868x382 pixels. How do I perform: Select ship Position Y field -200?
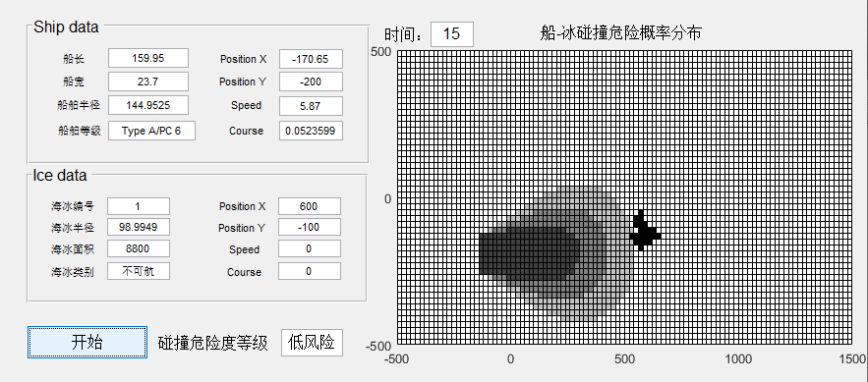pyautogui.click(x=311, y=82)
